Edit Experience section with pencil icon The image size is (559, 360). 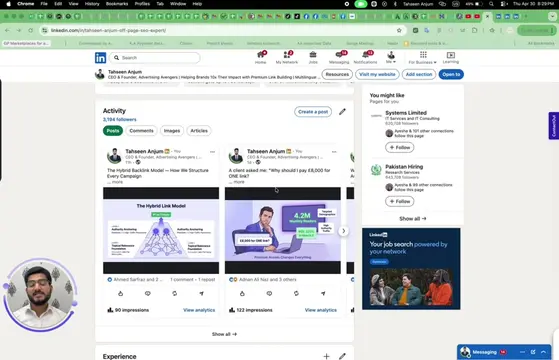(x=342, y=356)
